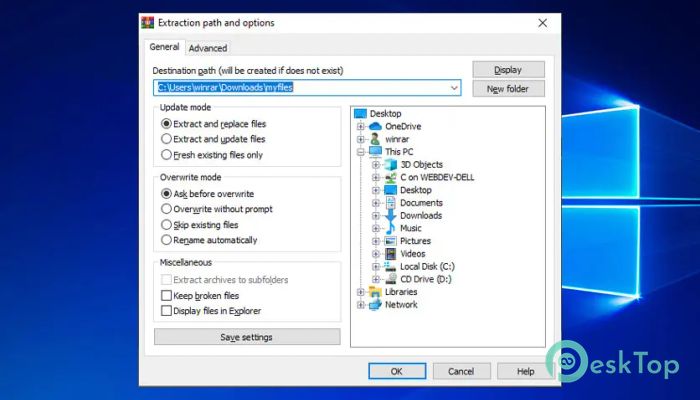Image resolution: width=700 pixels, height=400 pixels.
Task: Expand the Music tree node
Action: [376, 229]
